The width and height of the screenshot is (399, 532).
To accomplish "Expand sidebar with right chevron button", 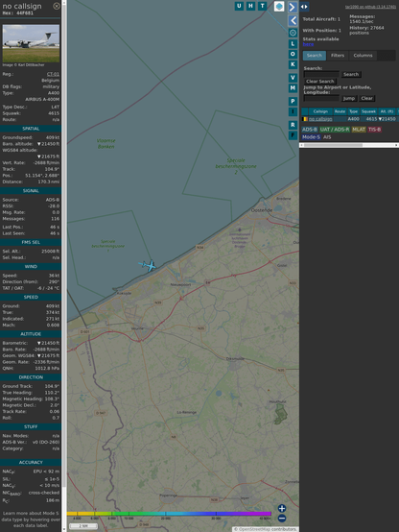I will 293,7.
